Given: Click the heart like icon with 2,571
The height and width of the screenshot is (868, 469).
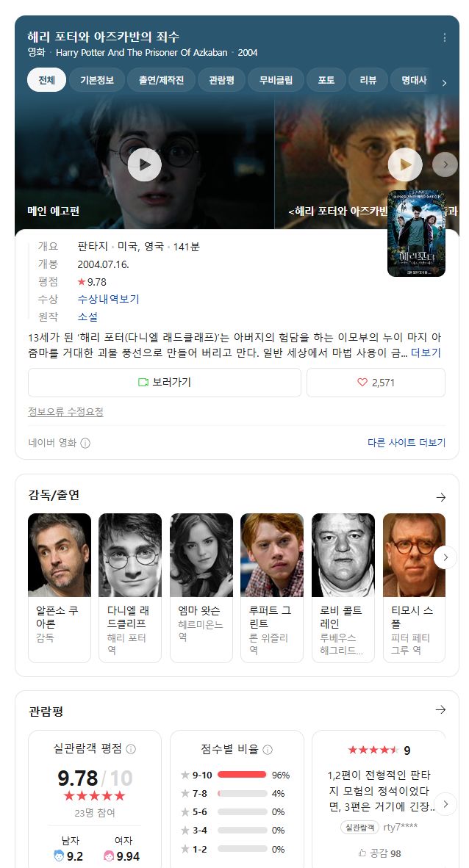Looking at the screenshot, I should point(362,383).
